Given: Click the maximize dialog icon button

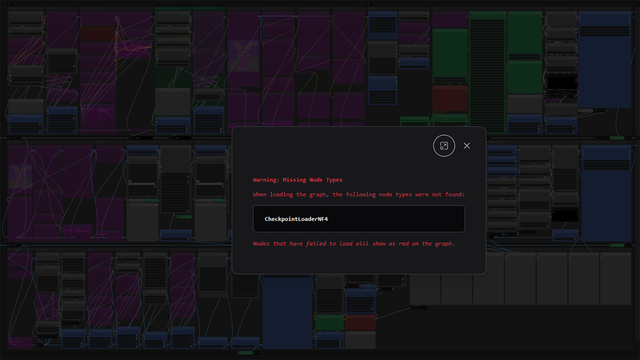Looking at the screenshot, I should 444,146.
